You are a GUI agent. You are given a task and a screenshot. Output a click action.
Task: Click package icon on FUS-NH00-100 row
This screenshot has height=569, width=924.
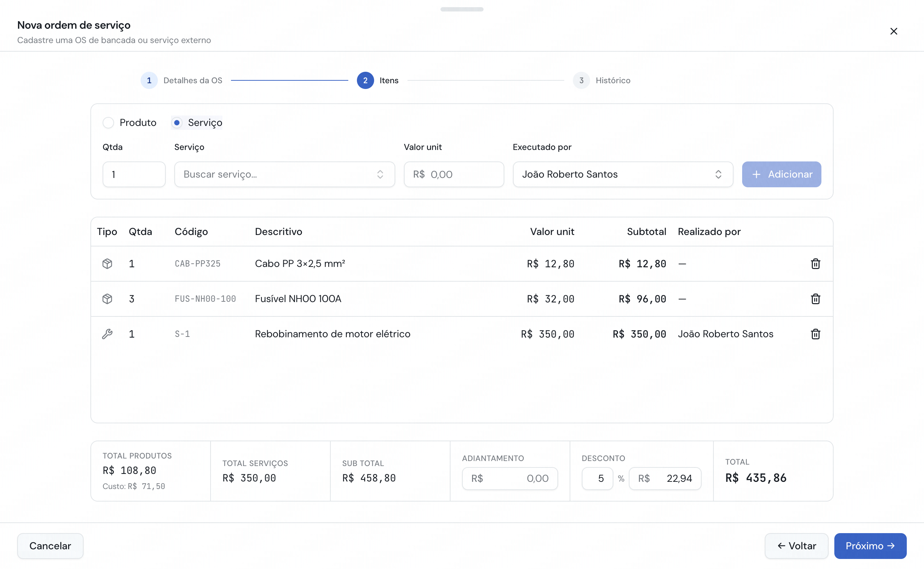107,299
